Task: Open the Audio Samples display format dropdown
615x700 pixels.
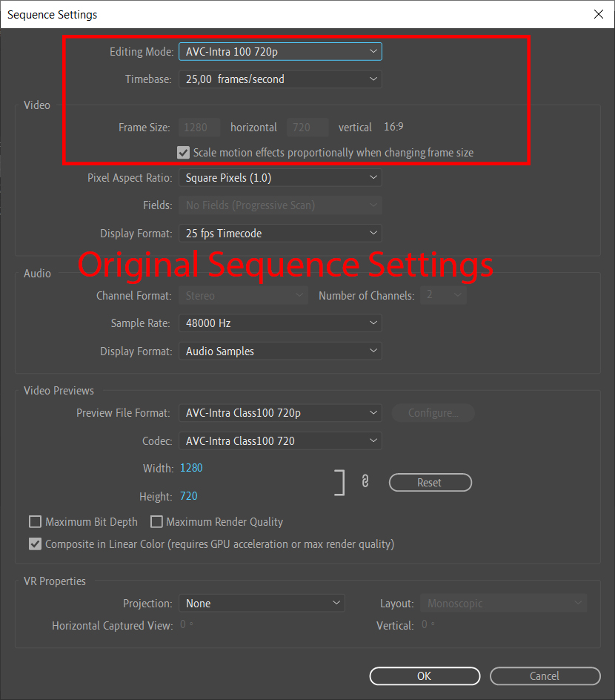Action: (280, 351)
